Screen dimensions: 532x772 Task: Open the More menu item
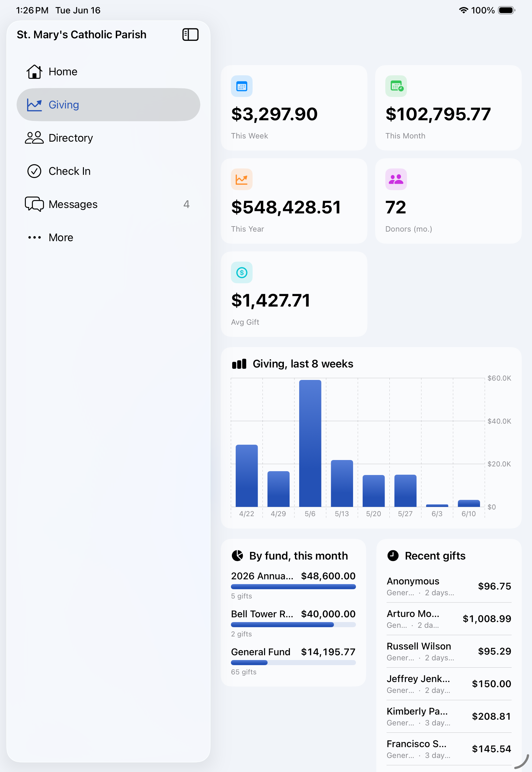[108, 237]
